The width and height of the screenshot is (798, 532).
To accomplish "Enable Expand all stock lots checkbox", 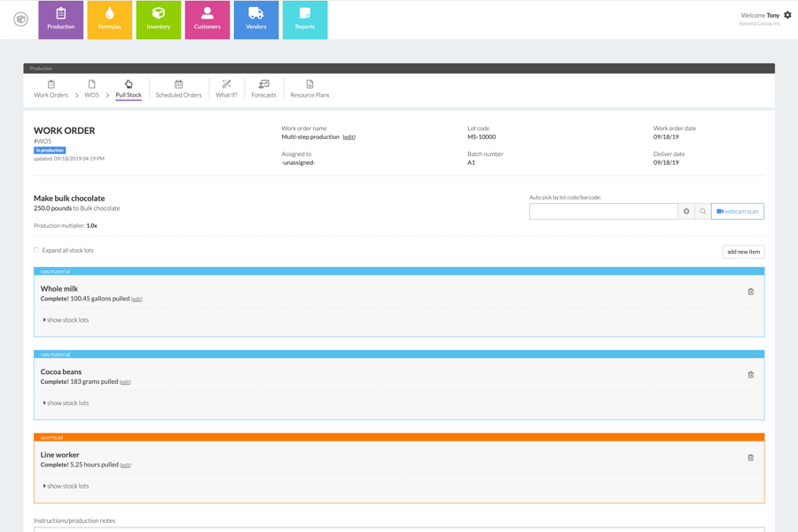I will coord(36,250).
